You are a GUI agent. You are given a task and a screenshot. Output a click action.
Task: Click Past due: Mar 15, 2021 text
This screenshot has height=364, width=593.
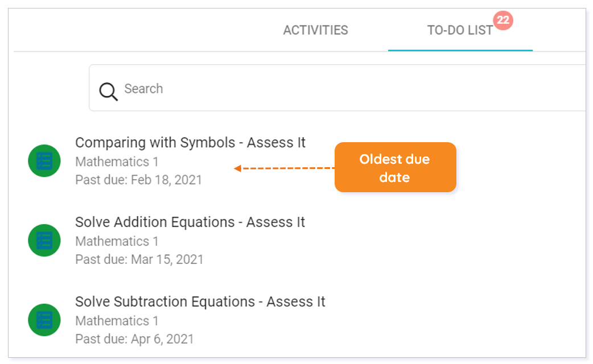click(139, 259)
